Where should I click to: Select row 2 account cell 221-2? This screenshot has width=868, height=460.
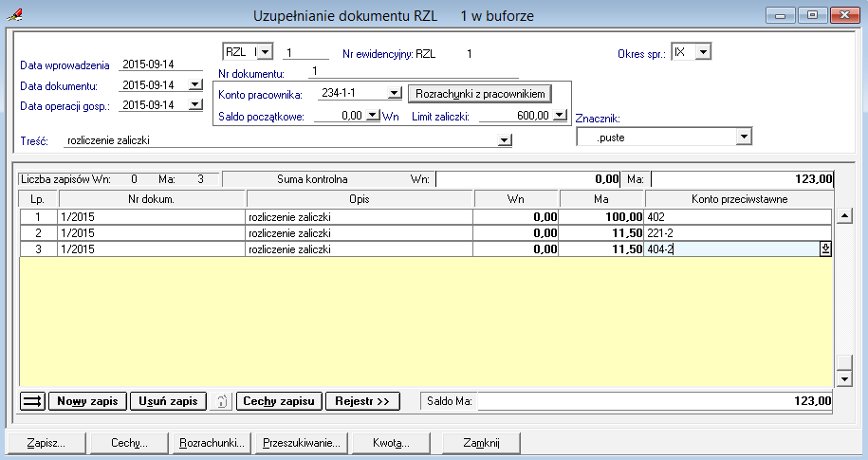738,233
